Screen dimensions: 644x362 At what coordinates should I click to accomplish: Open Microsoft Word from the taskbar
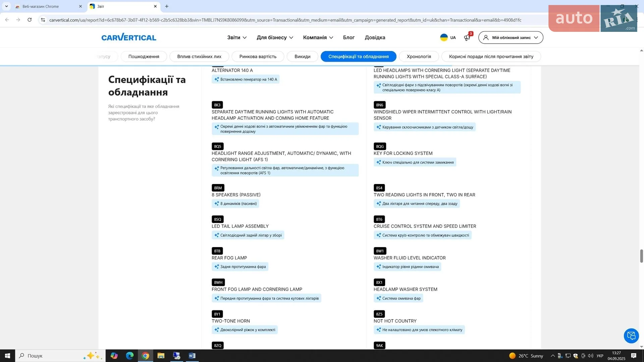[192, 356]
